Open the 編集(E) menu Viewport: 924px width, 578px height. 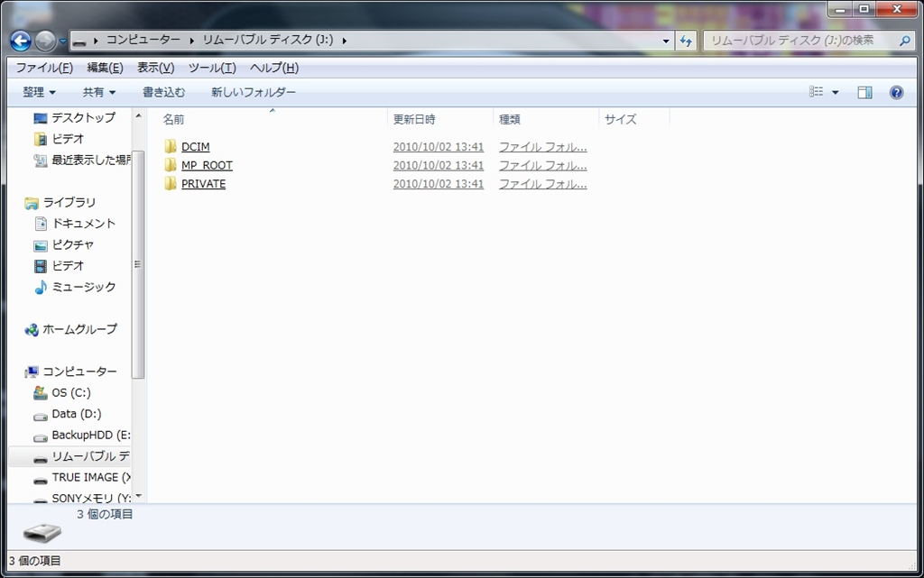(x=105, y=68)
